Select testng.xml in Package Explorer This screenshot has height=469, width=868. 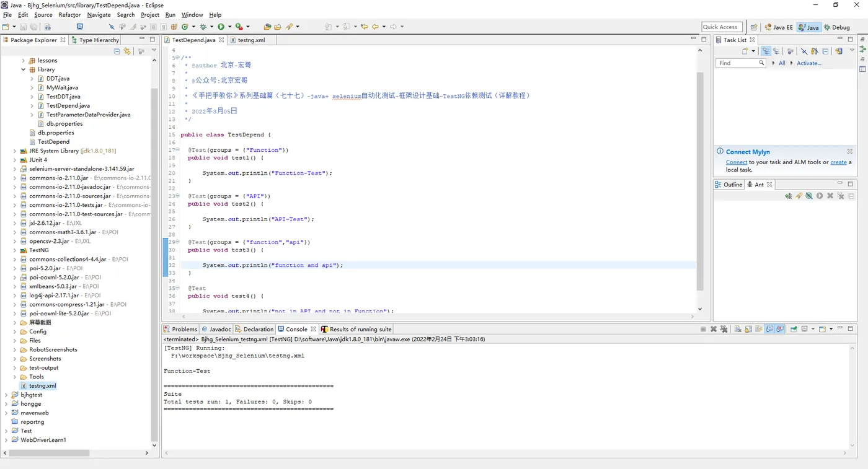pyautogui.click(x=42, y=385)
